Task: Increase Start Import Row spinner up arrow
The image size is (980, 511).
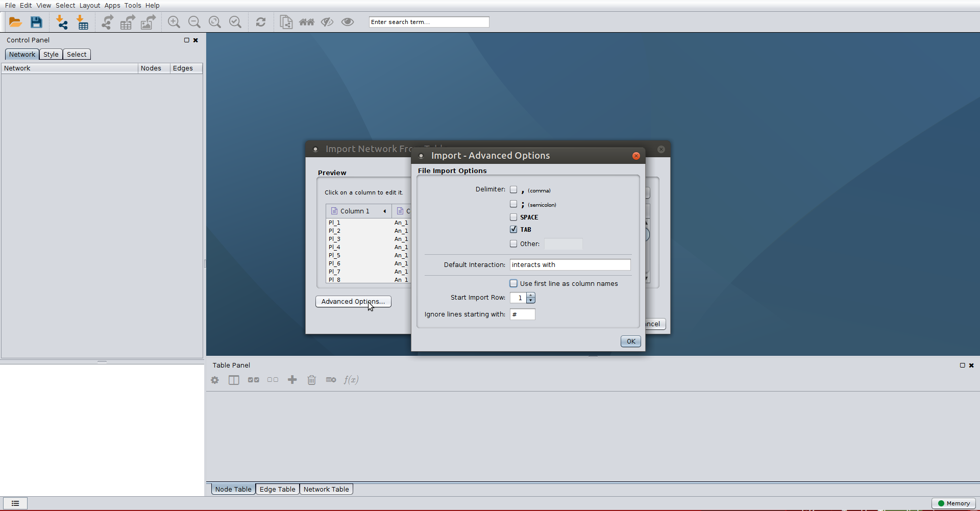Action: [x=531, y=295]
